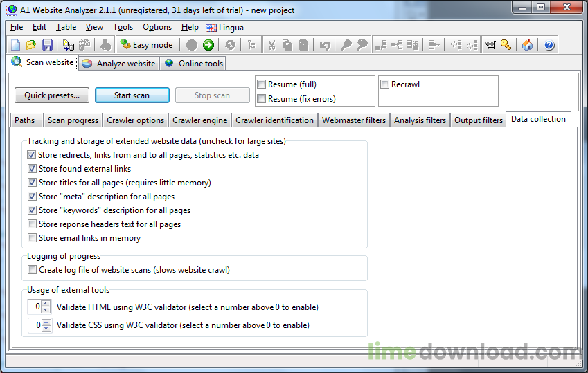Decrease Validate HTML count with down arrow
The image size is (588, 373).
coord(46,310)
